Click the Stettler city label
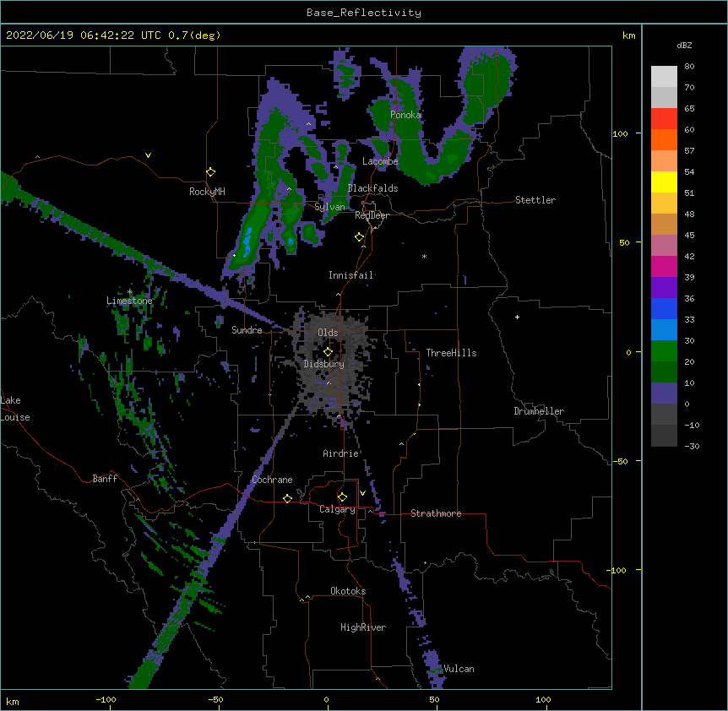Viewport: 728px width, 711px height. (535, 200)
